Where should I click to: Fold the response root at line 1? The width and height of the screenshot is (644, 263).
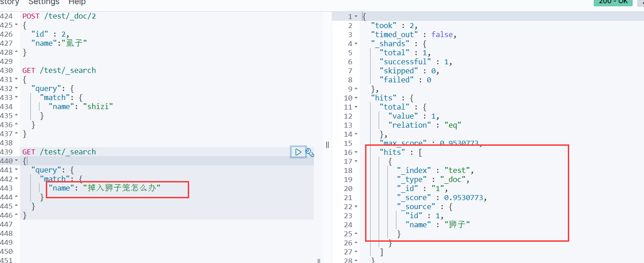pyautogui.click(x=356, y=16)
